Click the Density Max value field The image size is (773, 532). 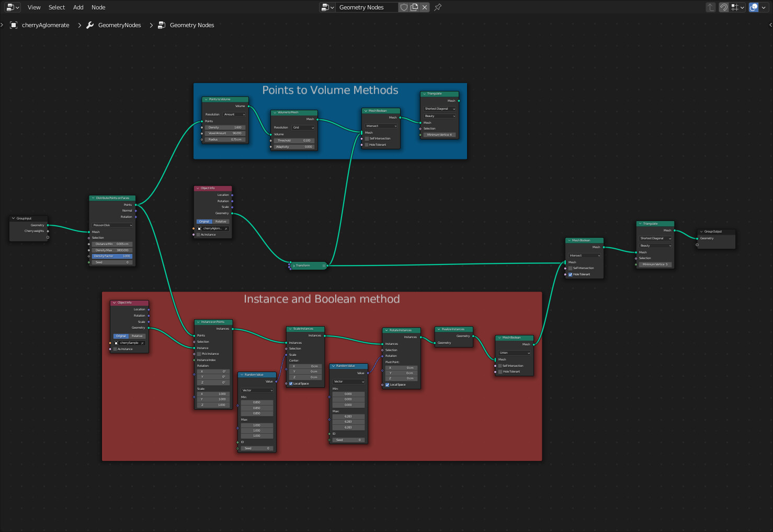pyautogui.click(x=112, y=250)
